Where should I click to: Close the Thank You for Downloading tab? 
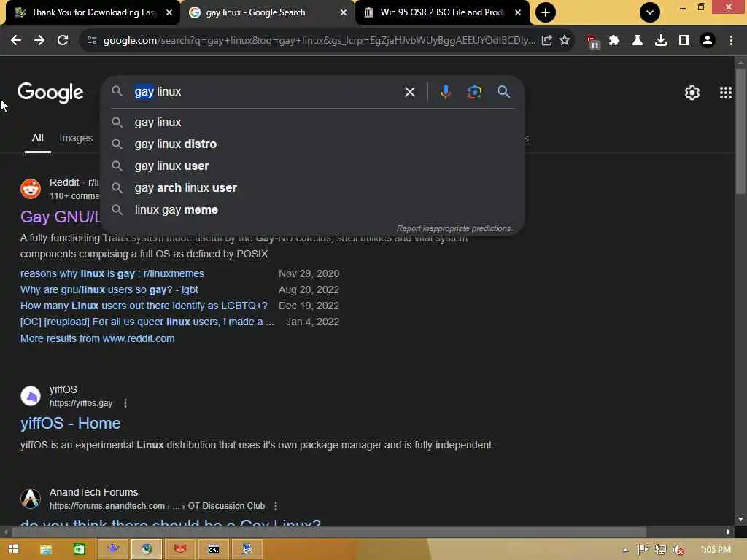(169, 12)
